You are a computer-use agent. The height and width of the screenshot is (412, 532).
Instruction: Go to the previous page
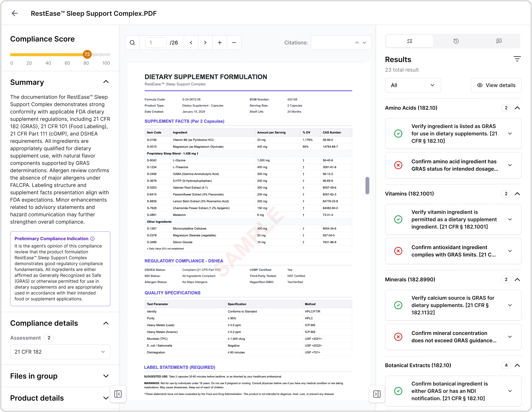[191, 42]
